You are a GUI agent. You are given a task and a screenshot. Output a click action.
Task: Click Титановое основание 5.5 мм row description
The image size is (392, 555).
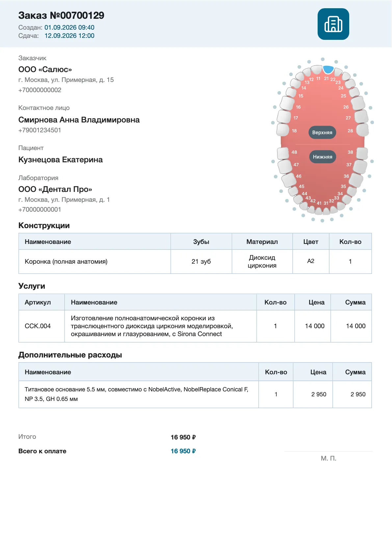(137, 394)
